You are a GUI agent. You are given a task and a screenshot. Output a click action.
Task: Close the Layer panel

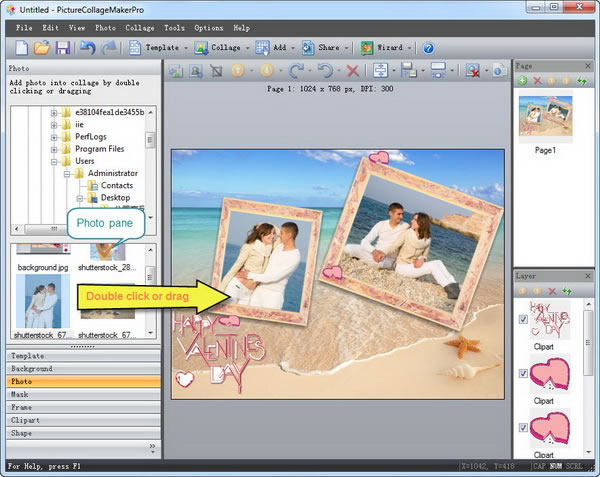pos(588,276)
